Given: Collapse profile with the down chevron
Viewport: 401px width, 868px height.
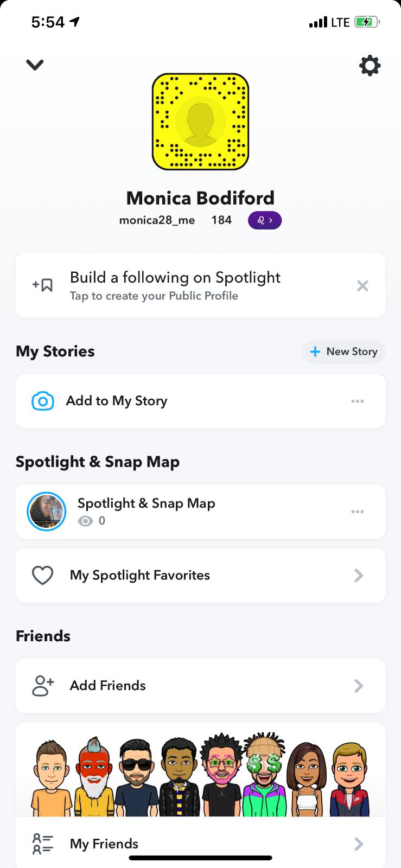Looking at the screenshot, I should [35, 65].
